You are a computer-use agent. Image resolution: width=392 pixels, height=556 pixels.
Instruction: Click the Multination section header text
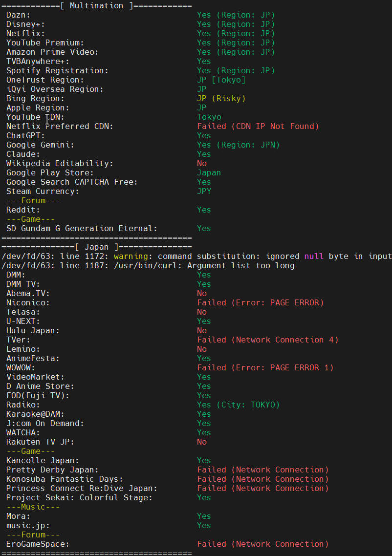pyautogui.click(x=96, y=5)
